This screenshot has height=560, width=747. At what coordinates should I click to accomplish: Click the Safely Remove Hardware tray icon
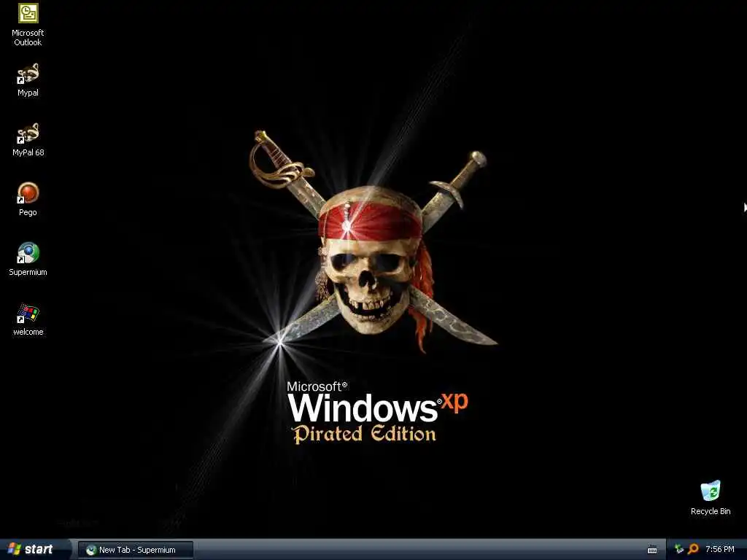679,550
